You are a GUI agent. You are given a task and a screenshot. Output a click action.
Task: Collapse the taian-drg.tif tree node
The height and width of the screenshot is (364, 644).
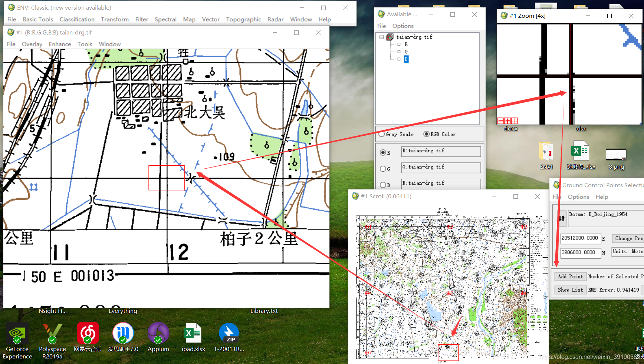[x=381, y=37]
